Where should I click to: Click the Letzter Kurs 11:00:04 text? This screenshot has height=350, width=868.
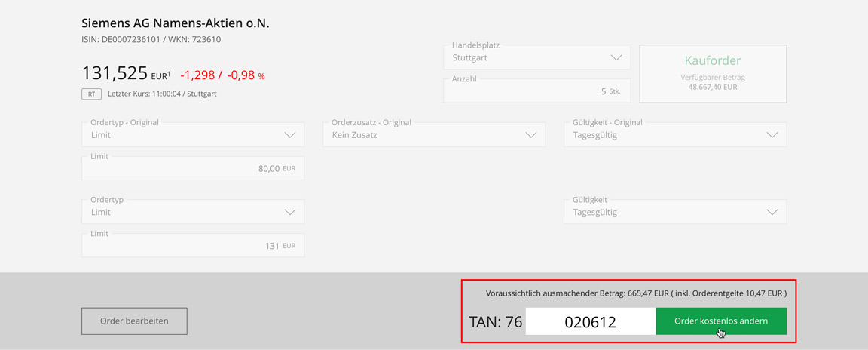[x=162, y=94]
